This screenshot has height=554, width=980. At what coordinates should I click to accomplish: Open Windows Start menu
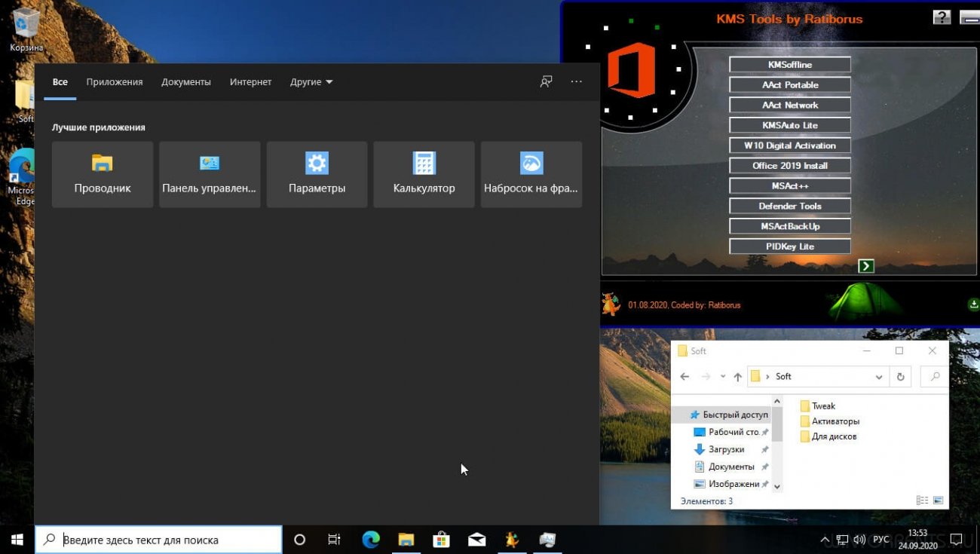(x=17, y=540)
